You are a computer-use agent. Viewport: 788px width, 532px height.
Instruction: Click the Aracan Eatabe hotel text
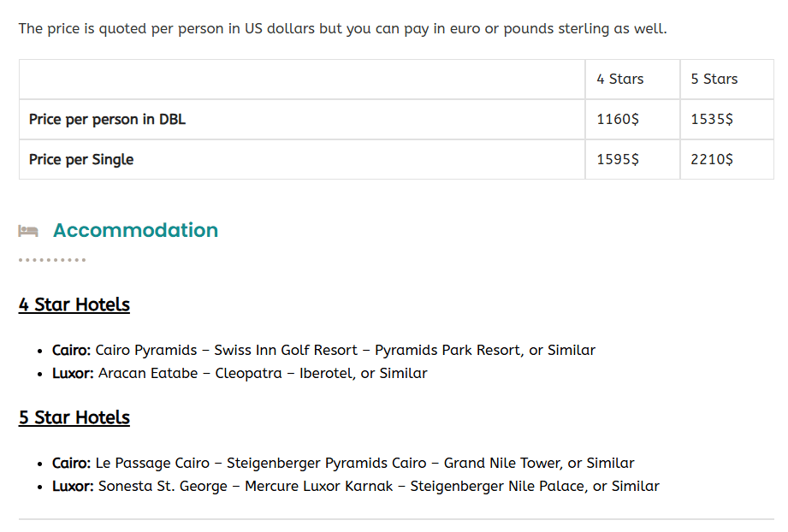click(148, 373)
